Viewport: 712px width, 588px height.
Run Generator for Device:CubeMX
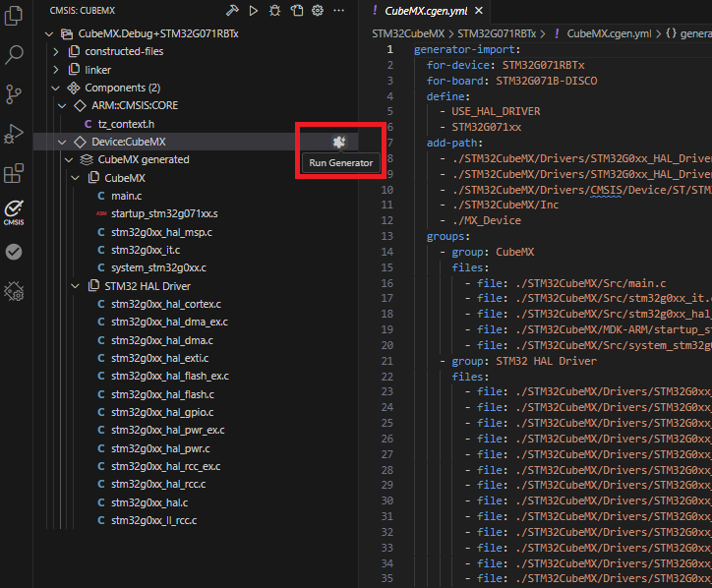(x=338, y=143)
